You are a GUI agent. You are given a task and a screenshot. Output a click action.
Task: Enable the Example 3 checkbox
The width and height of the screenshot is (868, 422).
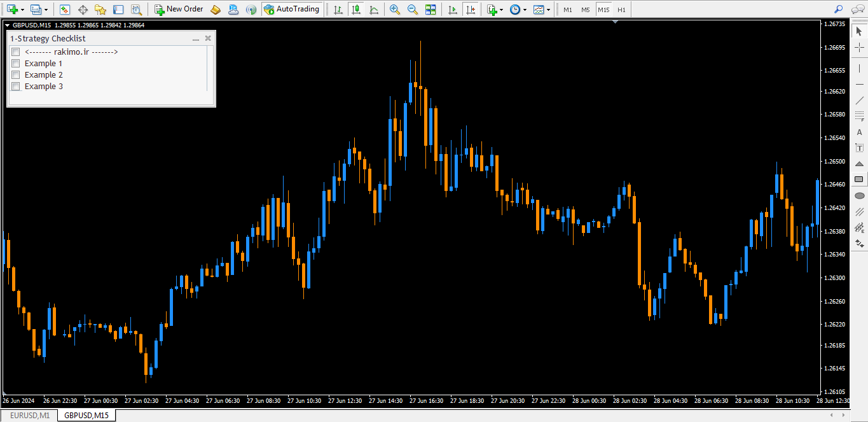[x=16, y=87]
